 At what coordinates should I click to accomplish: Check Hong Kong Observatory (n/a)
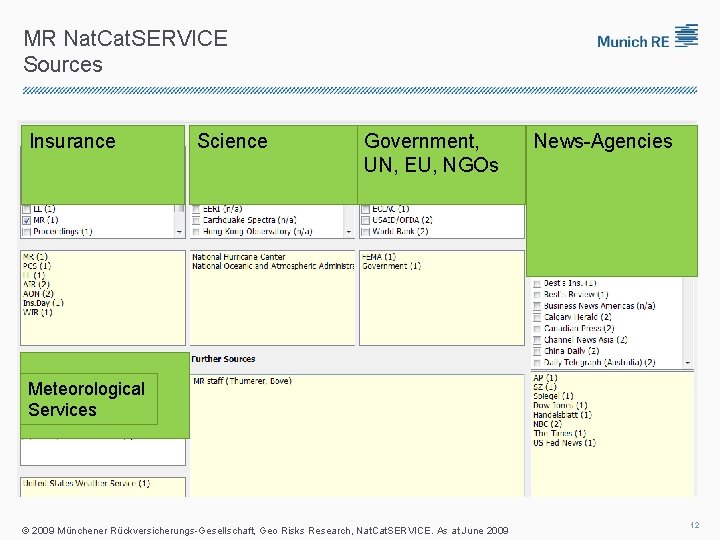point(196,231)
